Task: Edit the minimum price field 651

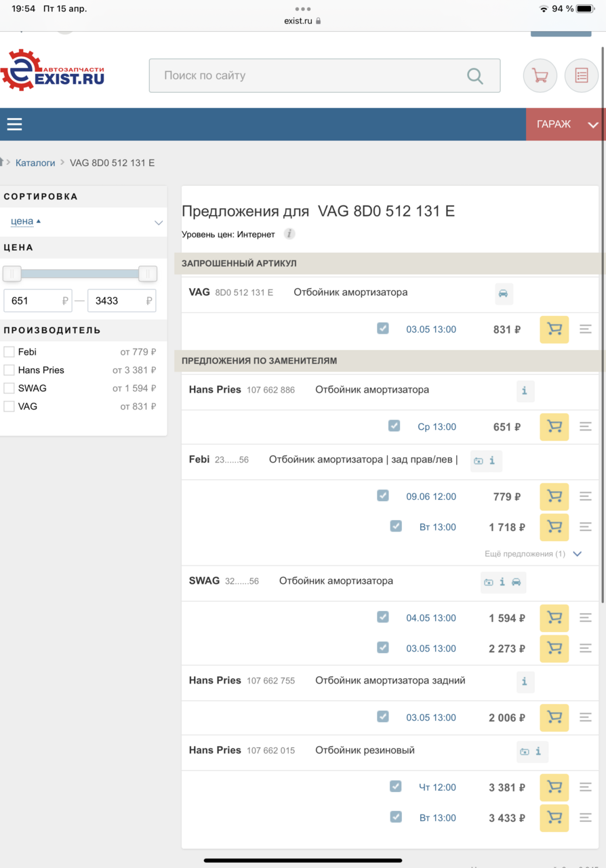Action: (x=38, y=300)
